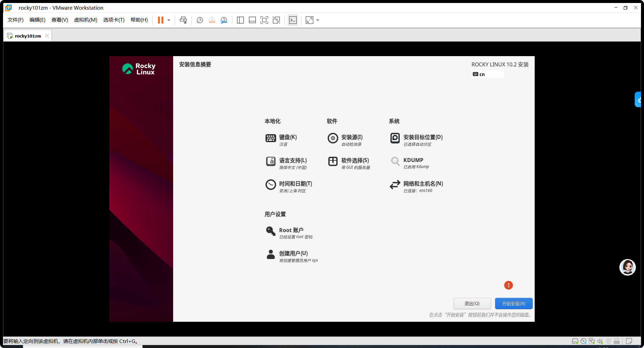Click the USB device status icon
The width and height of the screenshot is (644, 348).
point(617,341)
